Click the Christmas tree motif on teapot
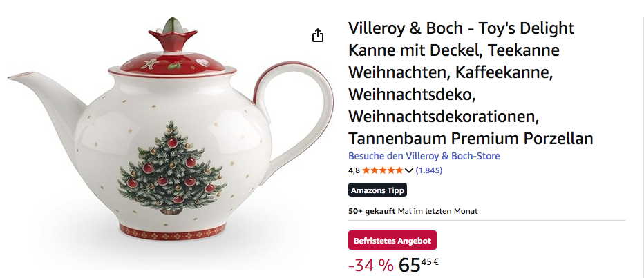This screenshot has width=644, height=278. 172,168
